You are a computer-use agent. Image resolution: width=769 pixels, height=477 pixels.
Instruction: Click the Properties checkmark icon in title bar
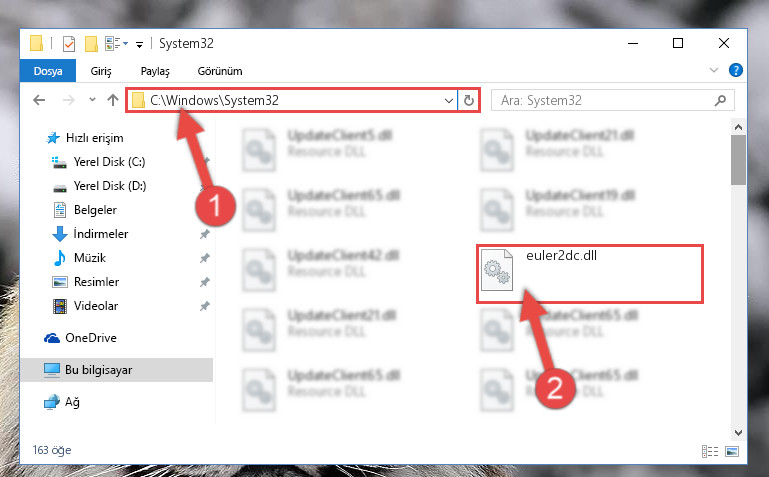[69, 44]
